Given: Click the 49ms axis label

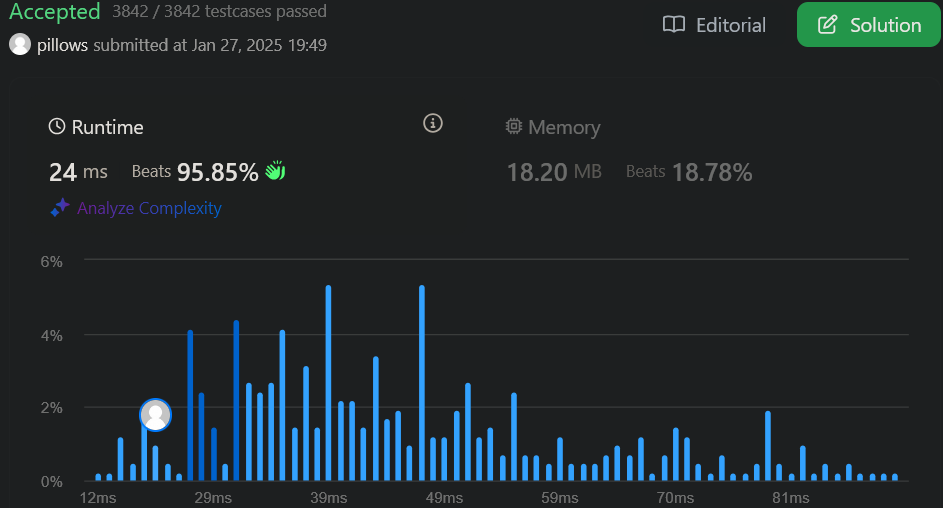Looking at the screenshot, I should coord(444,498).
